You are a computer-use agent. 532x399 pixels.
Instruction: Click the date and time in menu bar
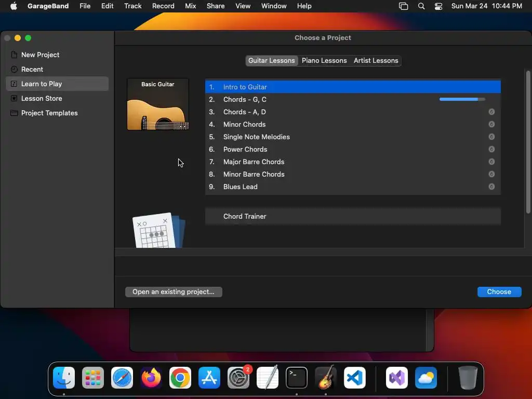(486, 6)
